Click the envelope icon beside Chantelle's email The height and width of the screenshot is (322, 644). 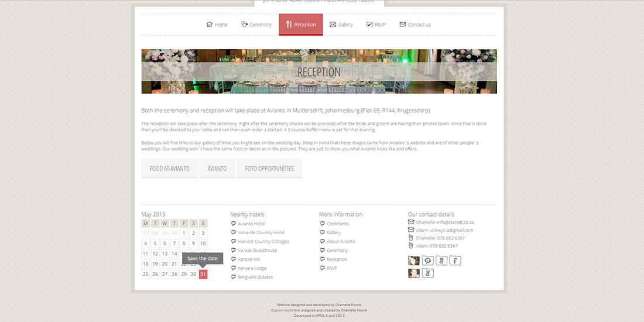pyautogui.click(x=411, y=222)
